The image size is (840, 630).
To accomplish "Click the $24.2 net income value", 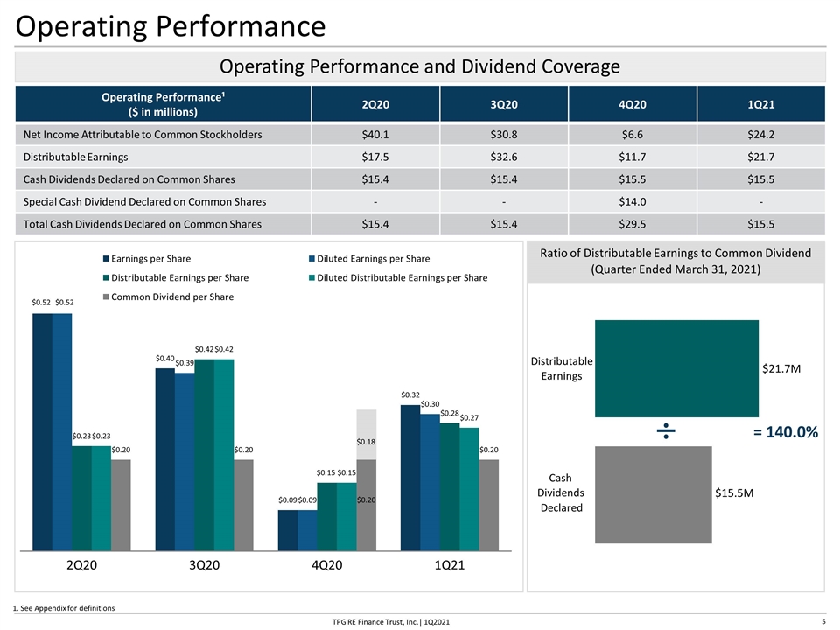I will [760, 135].
